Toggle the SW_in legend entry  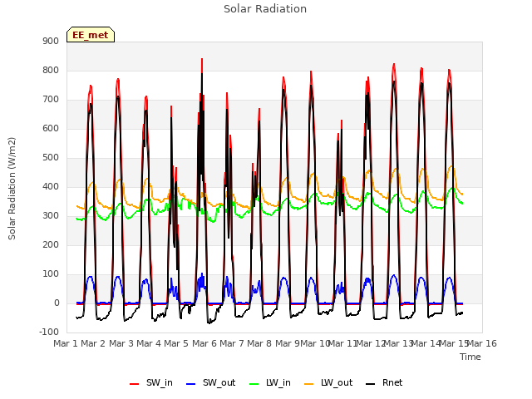(x=151, y=382)
